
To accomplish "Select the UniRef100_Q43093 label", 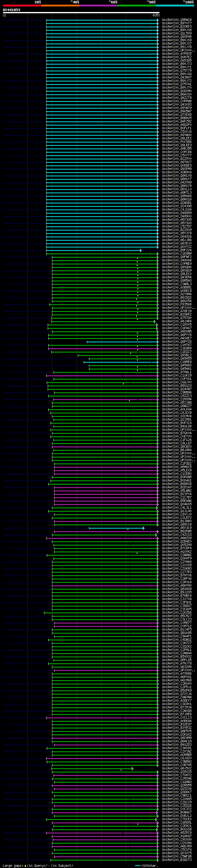I will point(177,104).
